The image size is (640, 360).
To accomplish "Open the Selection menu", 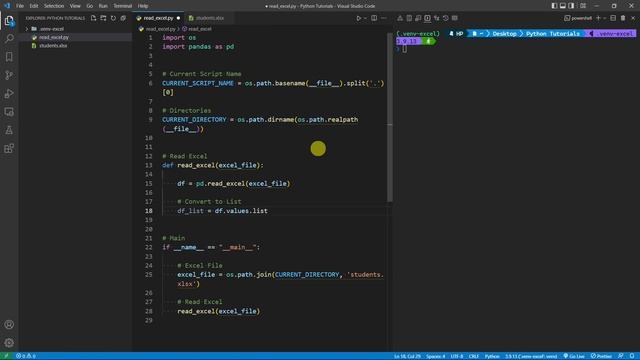I will [53, 6].
